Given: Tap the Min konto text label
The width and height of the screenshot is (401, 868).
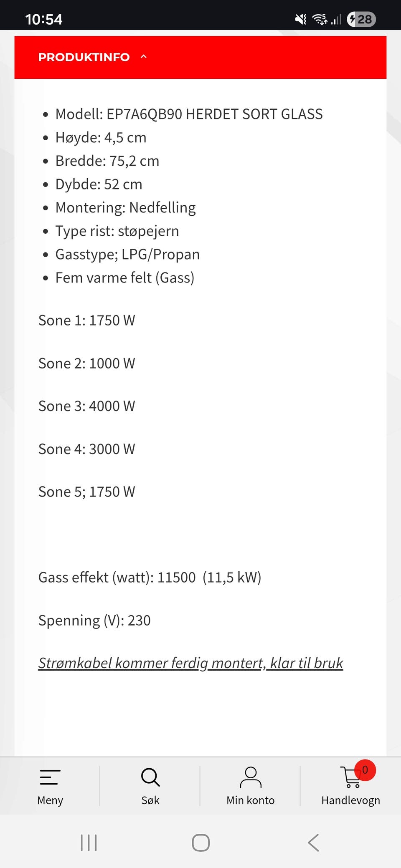Looking at the screenshot, I should (251, 800).
